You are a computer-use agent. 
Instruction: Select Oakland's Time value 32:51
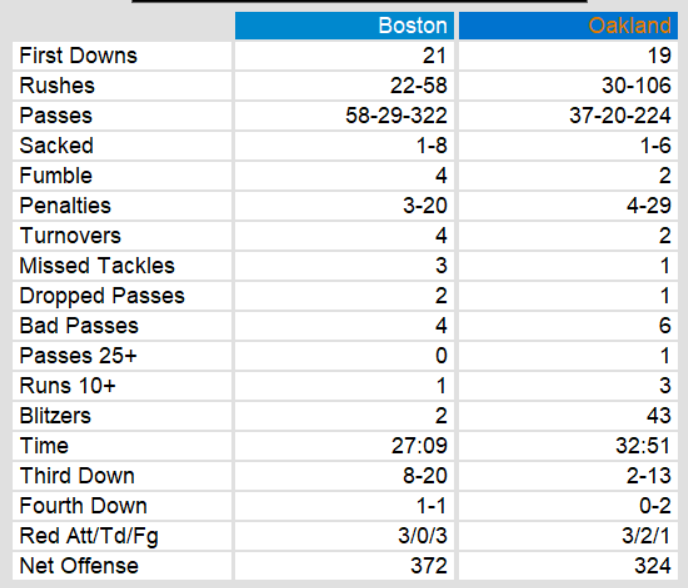[x=646, y=446]
